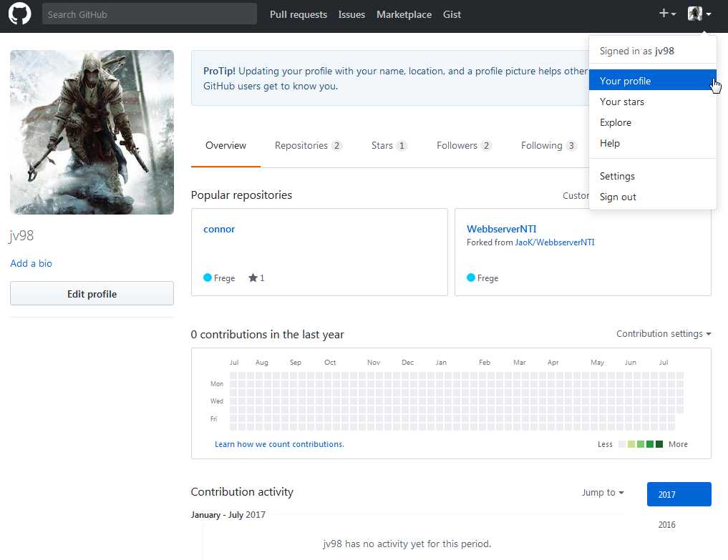Click the darkest green legend swatch
The image size is (728, 560).
659,444
